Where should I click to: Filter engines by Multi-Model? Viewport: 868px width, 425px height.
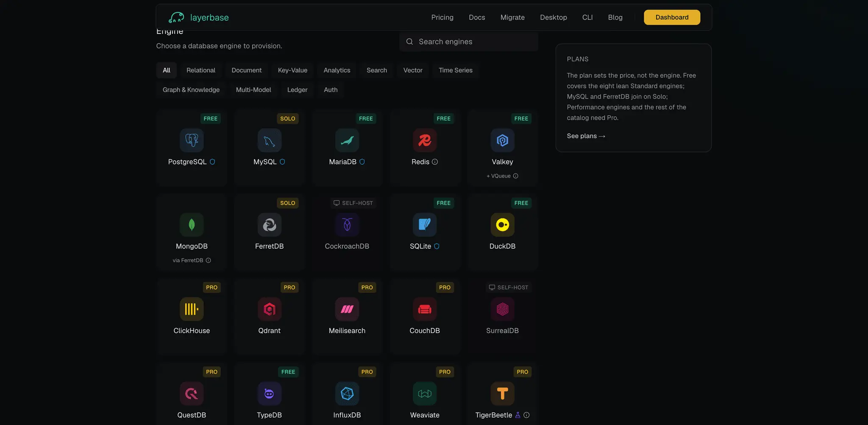coord(253,90)
